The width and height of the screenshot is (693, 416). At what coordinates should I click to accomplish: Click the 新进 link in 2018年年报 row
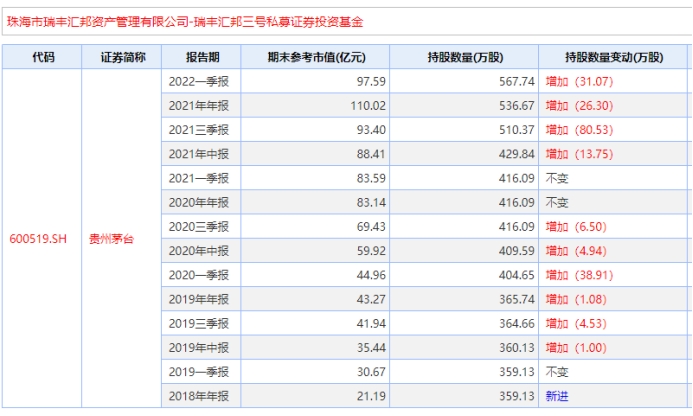coord(557,396)
